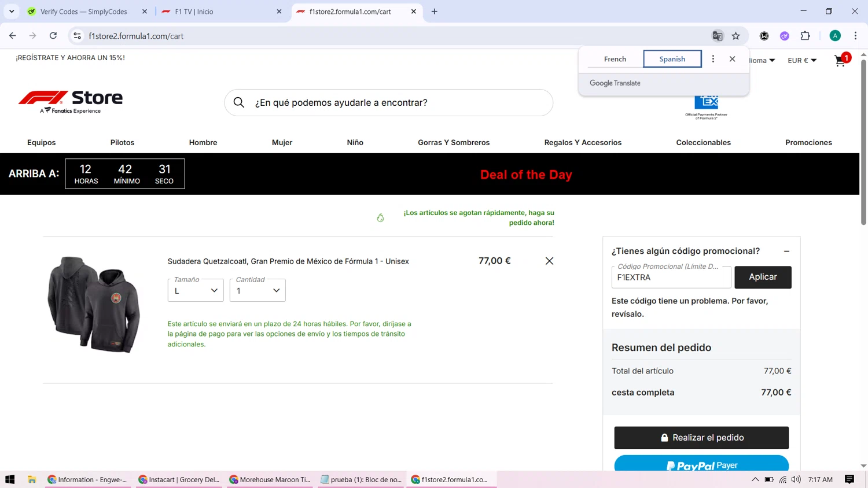Image resolution: width=868 pixels, height=488 pixels.
Task: Click the promo code input field
Action: [x=671, y=277]
